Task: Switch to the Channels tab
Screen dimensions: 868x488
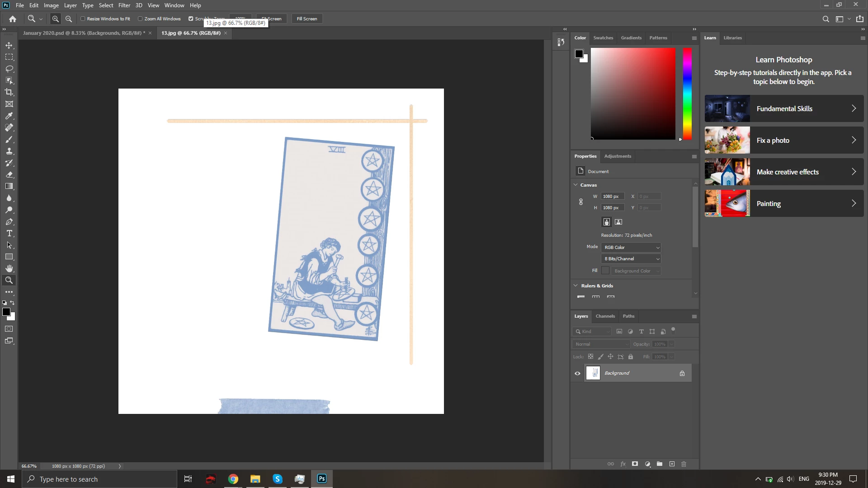Action: coord(605,316)
